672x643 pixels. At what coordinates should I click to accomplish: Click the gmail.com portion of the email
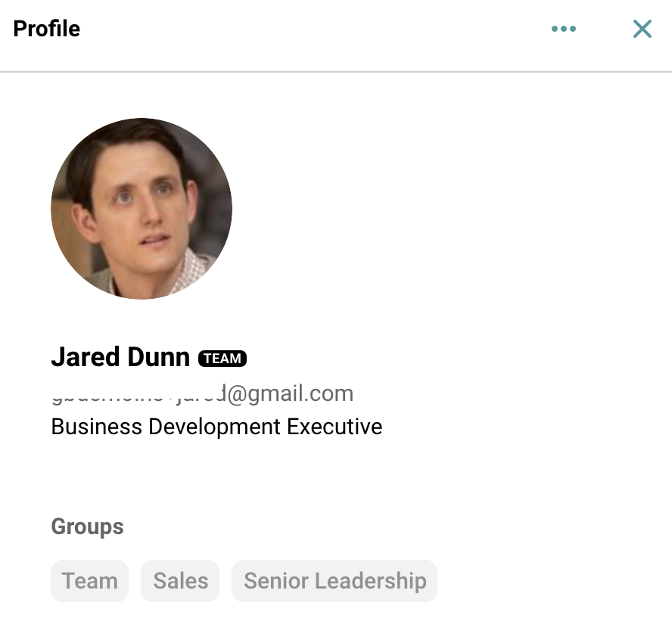(x=299, y=393)
